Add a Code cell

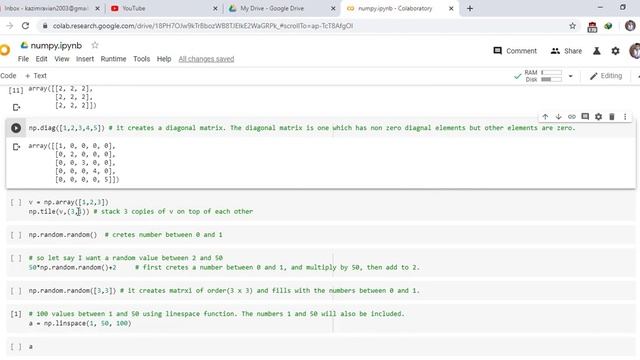8,76
